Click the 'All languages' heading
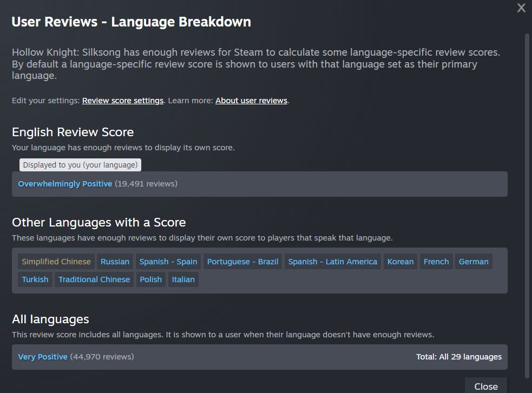The width and height of the screenshot is (532, 393). [x=50, y=319]
